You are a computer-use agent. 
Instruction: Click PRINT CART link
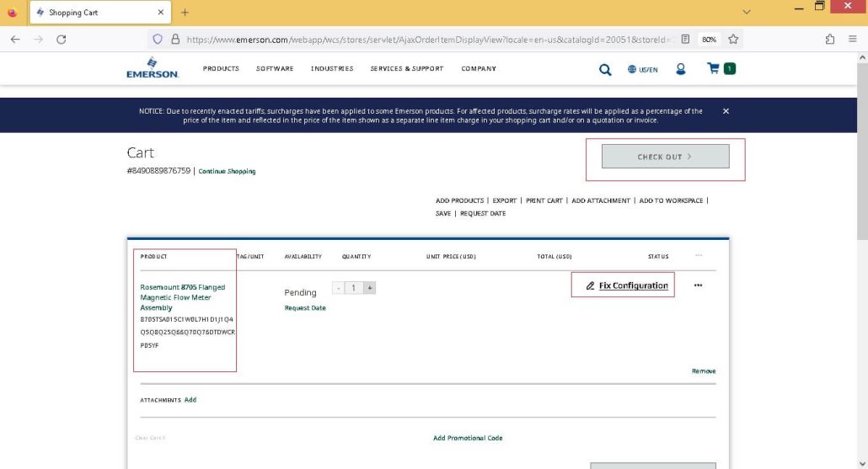544,200
